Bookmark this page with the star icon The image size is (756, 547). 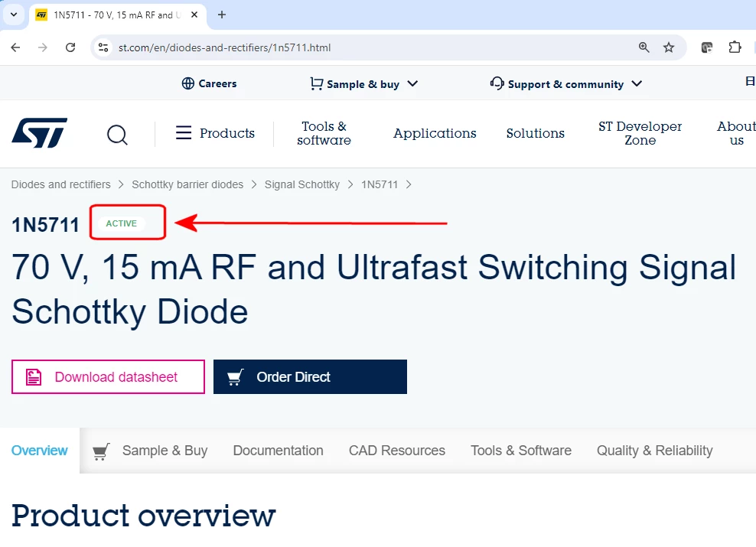[x=669, y=47]
